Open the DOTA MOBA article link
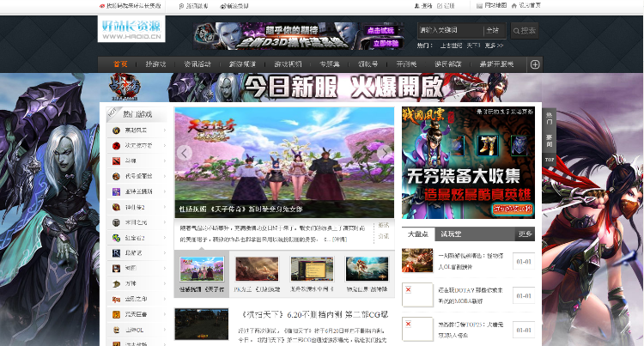The image size is (644, 346). click(x=471, y=295)
